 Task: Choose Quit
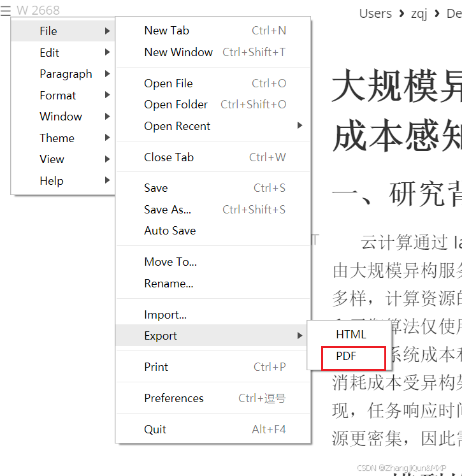click(213, 429)
